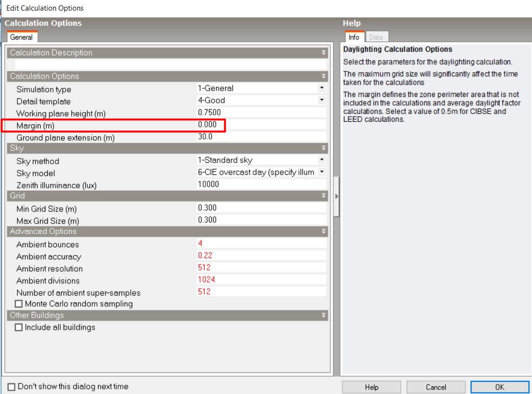Click the 'Zenith illuminance (lux)' label
The image size is (532, 394).
click(x=56, y=185)
